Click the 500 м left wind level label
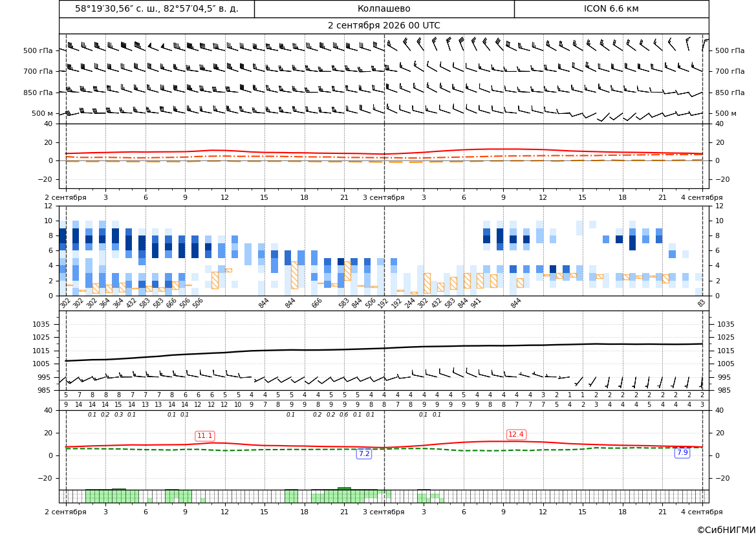 [43, 113]
